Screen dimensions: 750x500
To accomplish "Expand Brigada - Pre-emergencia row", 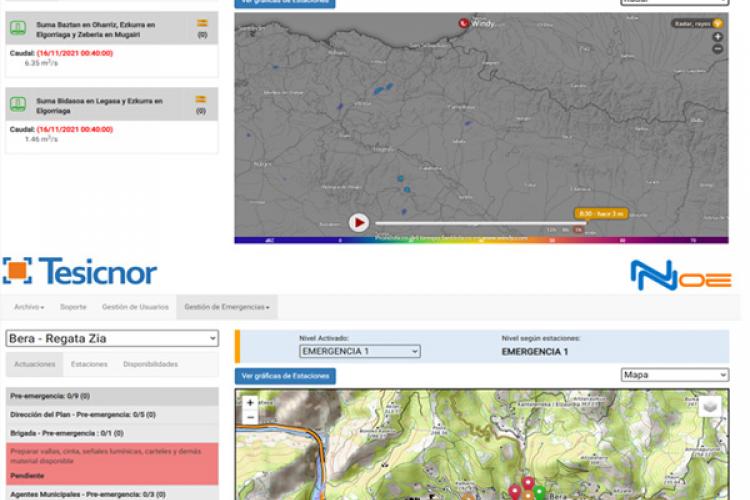I will 112,433.
